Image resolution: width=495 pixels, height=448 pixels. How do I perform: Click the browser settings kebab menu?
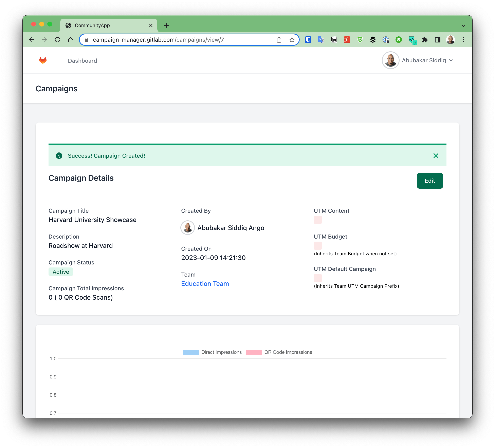pos(463,39)
